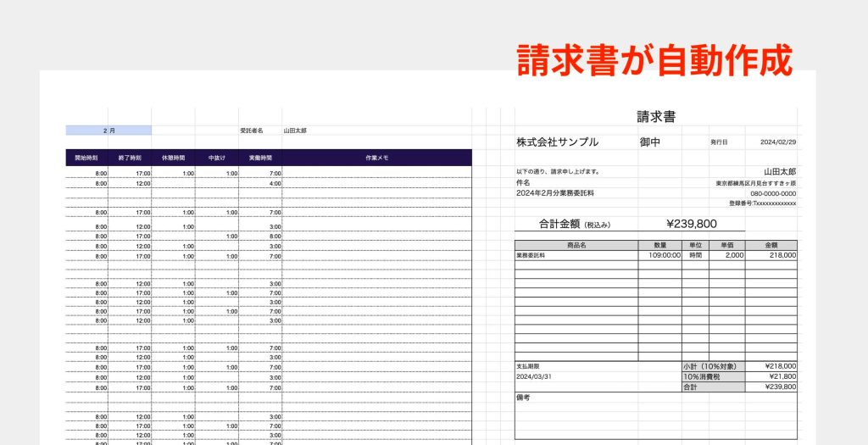Image resolution: width=868 pixels, height=445 pixels.
Task: Click the 中抜け column header
Action: tap(217, 158)
